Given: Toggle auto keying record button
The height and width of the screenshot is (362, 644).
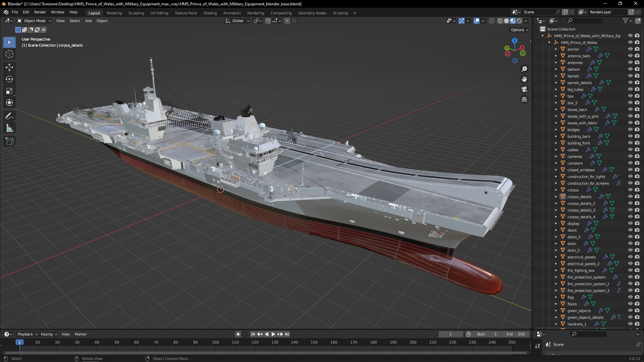Looking at the screenshot, I should (238, 334).
